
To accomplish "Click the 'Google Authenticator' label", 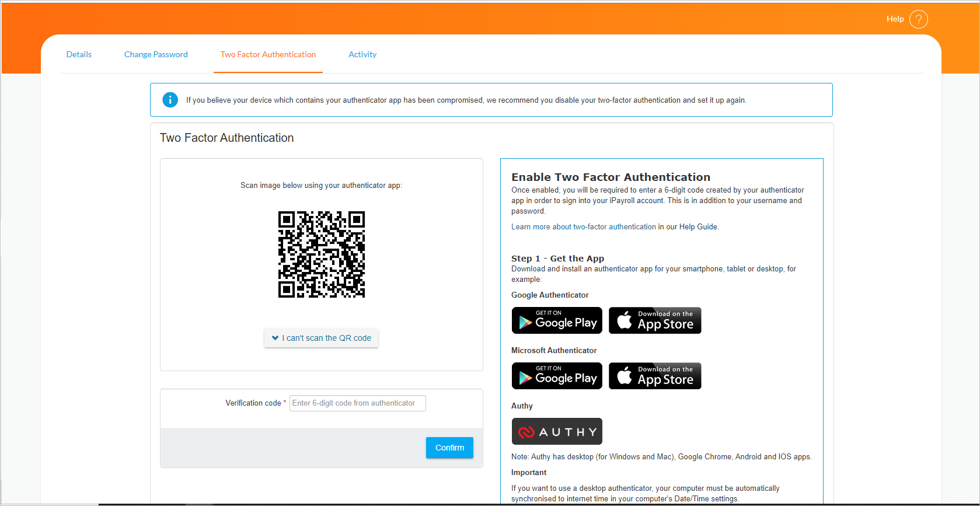I will 550,295.
